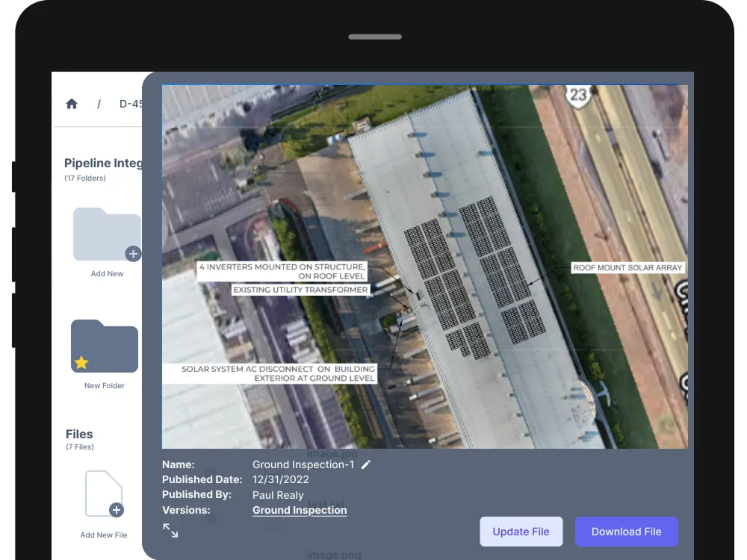Click the file name Ground Inspection-1
This screenshot has width=747, height=560.
[304, 464]
